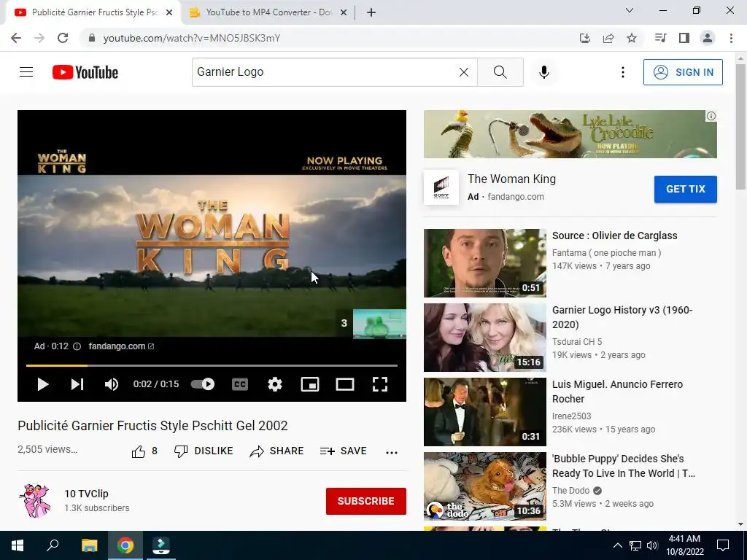Screen dimensions: 747x560
Task: Open the Windows Start menu
Action: coord(18,545)
